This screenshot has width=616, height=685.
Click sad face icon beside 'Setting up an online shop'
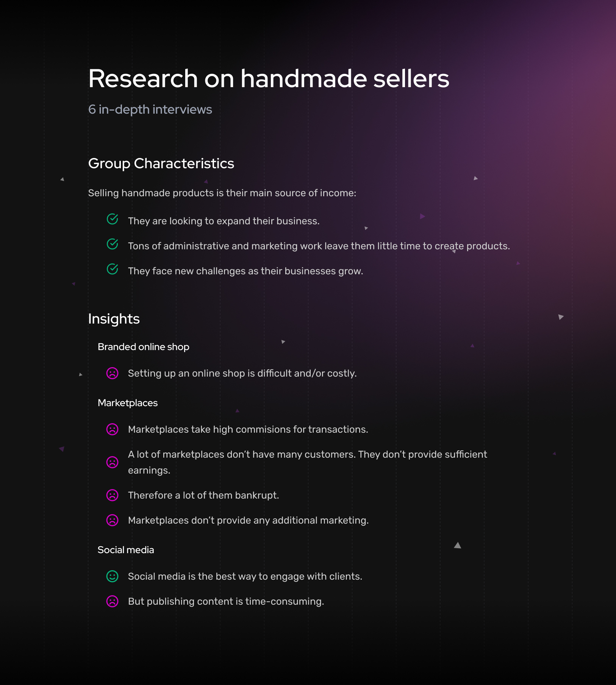point(113,373)
